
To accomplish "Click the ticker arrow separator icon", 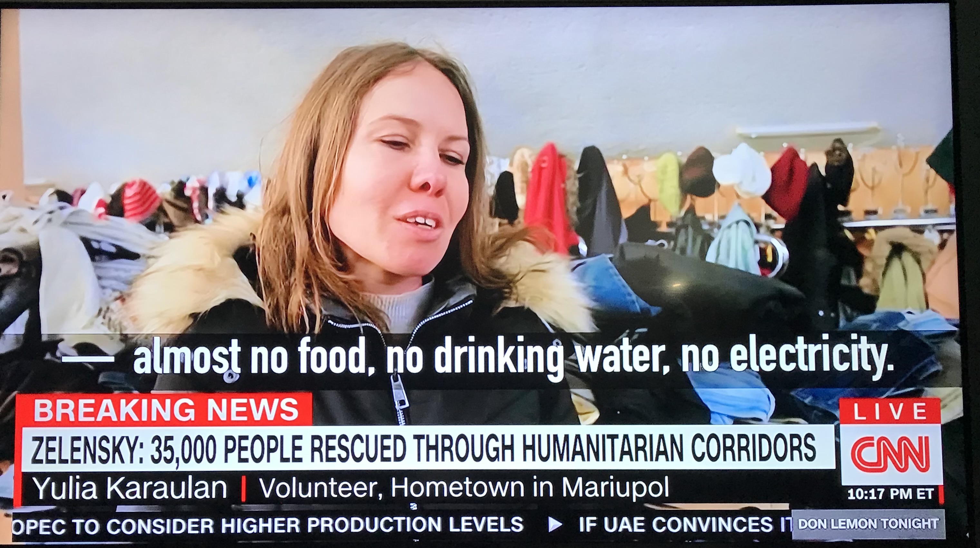I will click(555, 525).
